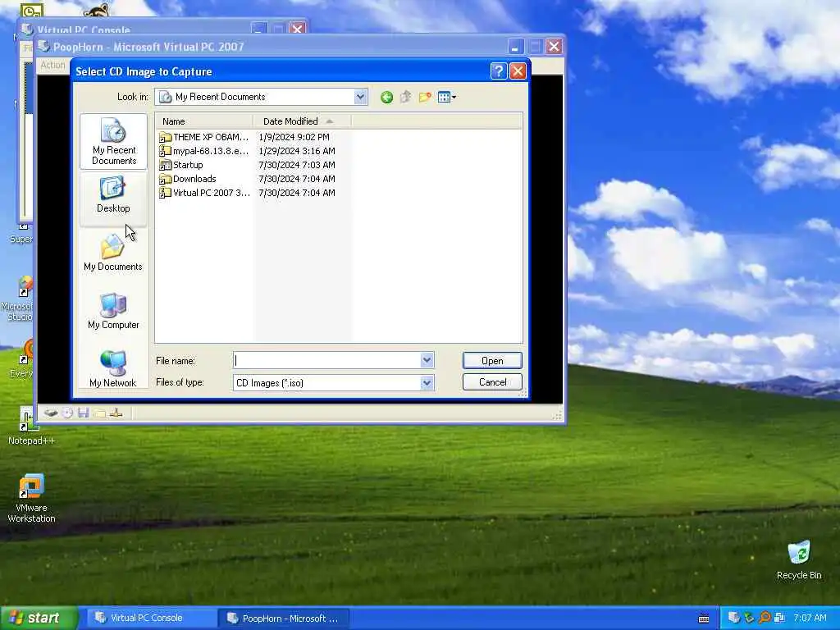Click the dialog Help question mark button

(498, 71)
